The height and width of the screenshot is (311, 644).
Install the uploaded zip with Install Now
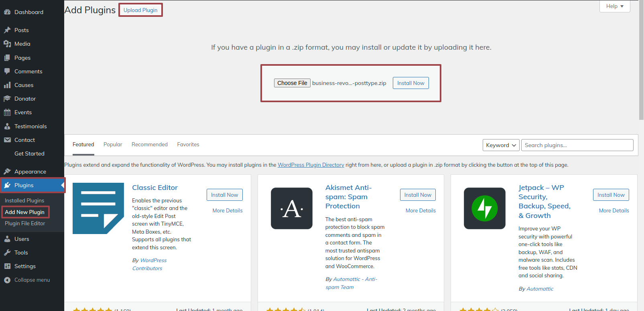pyautogui.click(x=411, y=83)
